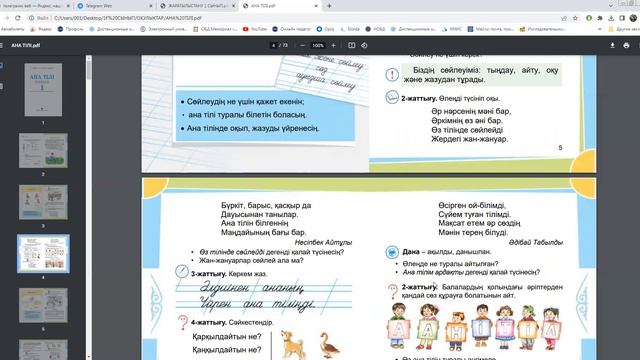
Task: Click the text '4-жаттығу. Сәйкестендір.'
Action: point(232,322)
